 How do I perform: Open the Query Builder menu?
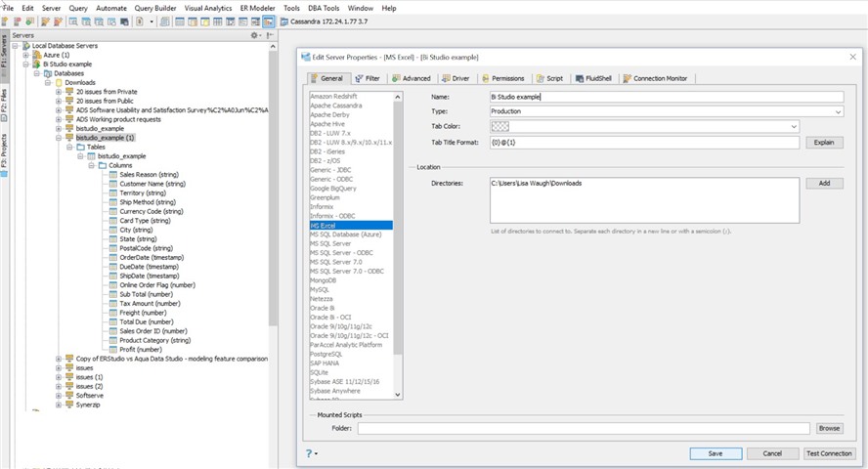point(155,8)
